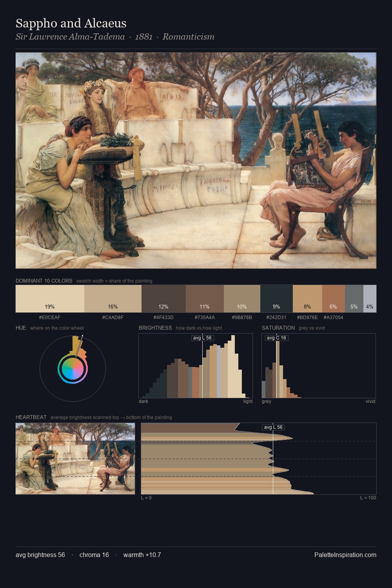The width and height of the screenshot is (392, 588).
Task: Click the HUE section heading
Action: (x=21, y=328)
